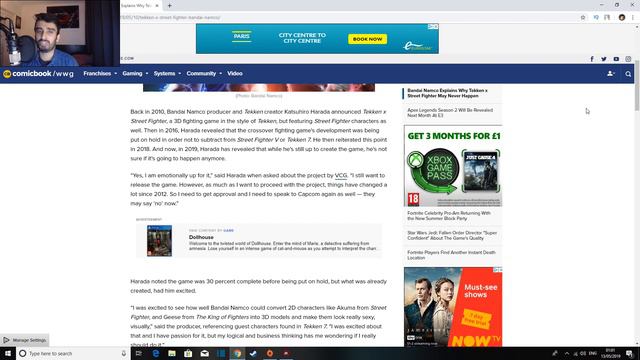Expand the Franchises dropdown menu
640x360 pixels.
click(100, 74)
